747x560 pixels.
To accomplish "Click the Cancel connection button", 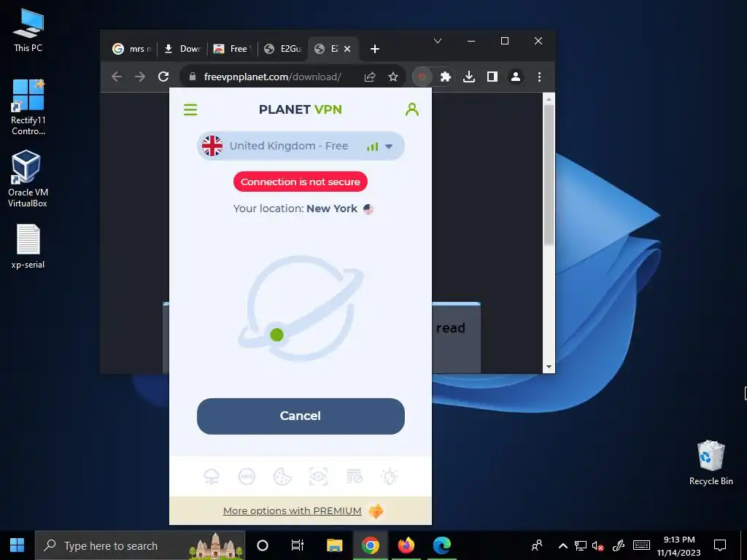I will point(301,416).
